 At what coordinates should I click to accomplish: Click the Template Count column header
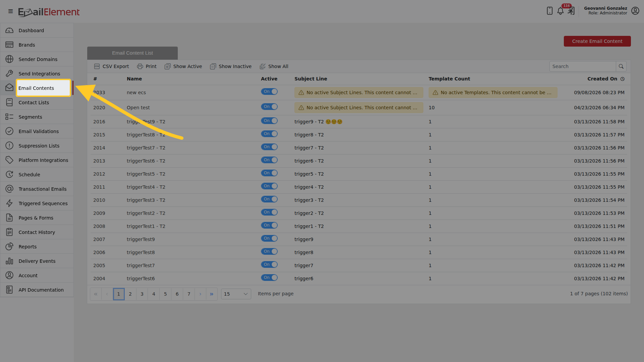[x=449, y=79]
